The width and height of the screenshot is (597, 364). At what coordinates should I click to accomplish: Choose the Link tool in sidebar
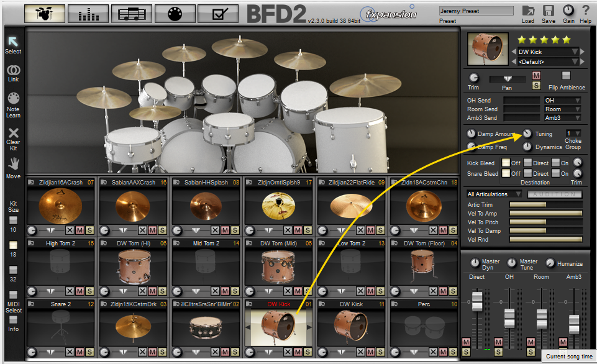(13, 70)
